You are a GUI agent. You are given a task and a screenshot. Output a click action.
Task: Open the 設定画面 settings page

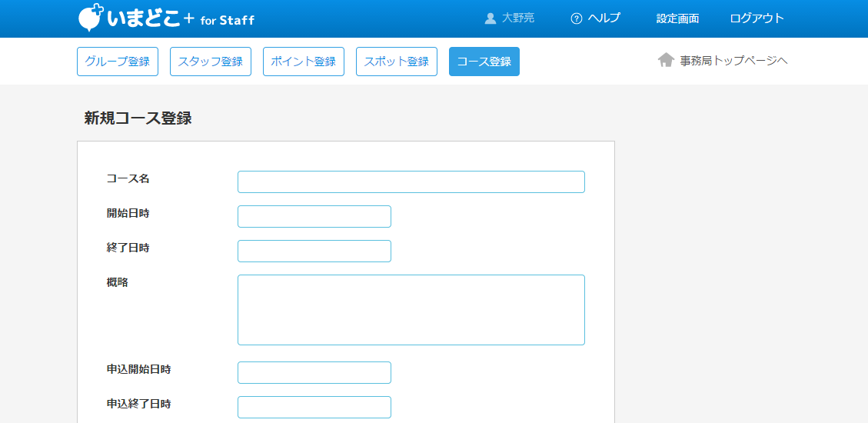(x=677, y=18)
